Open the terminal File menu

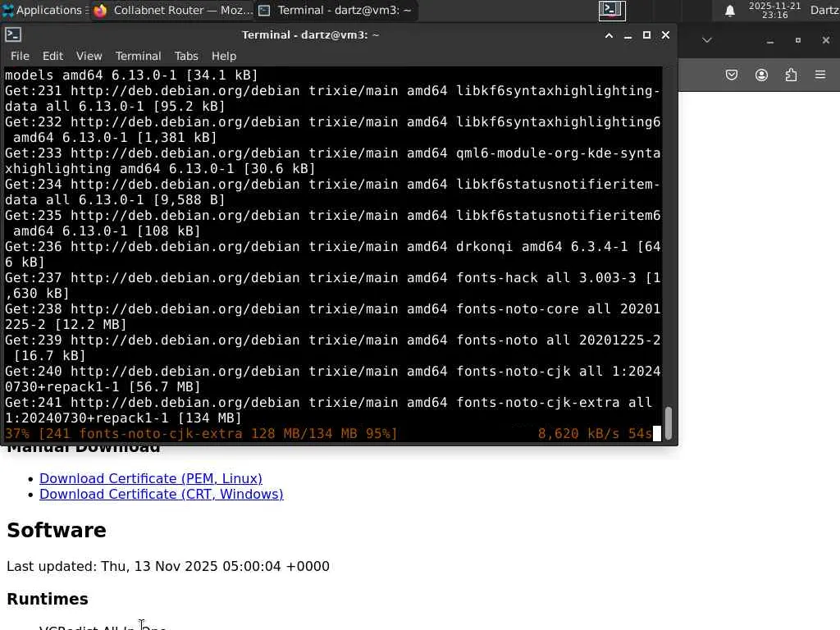coord(20,56)
